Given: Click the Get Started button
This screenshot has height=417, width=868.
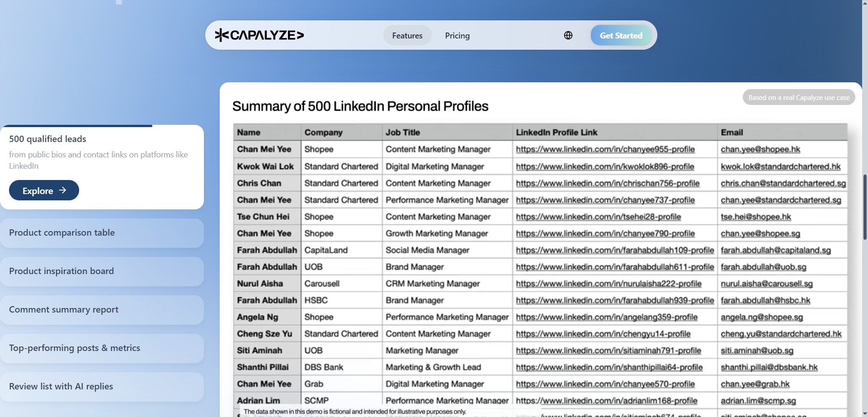Looking at the screenshot, I should coord(621,35).
